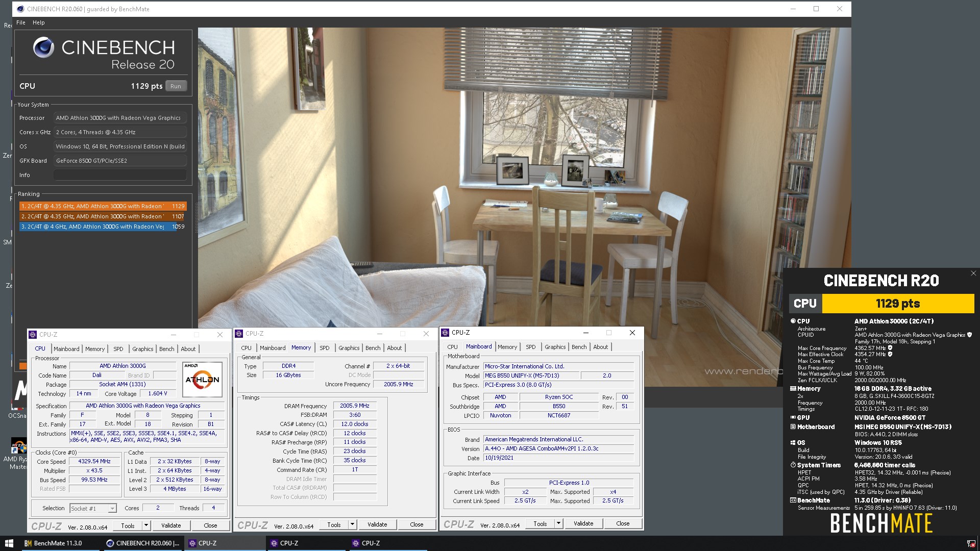The height and width of the screenshot is (551, 980).
Task: Click window icon of CPU-Z Memory-tab window
Action: pos(239,334)
